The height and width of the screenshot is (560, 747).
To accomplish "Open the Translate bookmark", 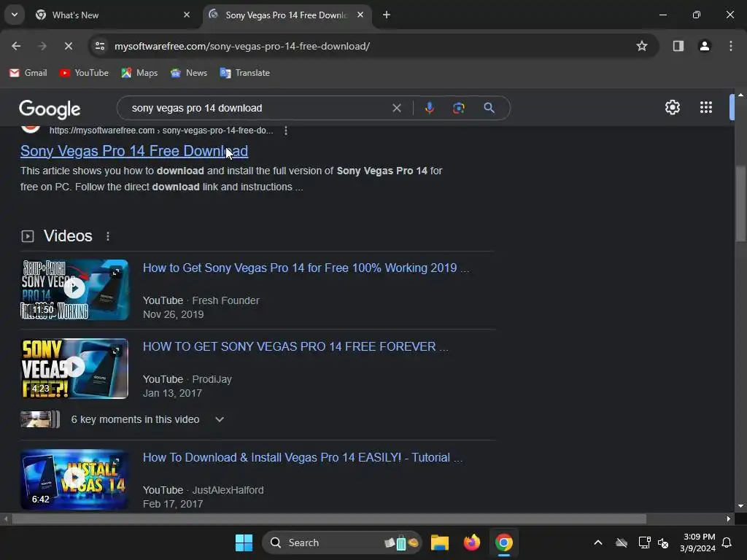I will [244, 73].
